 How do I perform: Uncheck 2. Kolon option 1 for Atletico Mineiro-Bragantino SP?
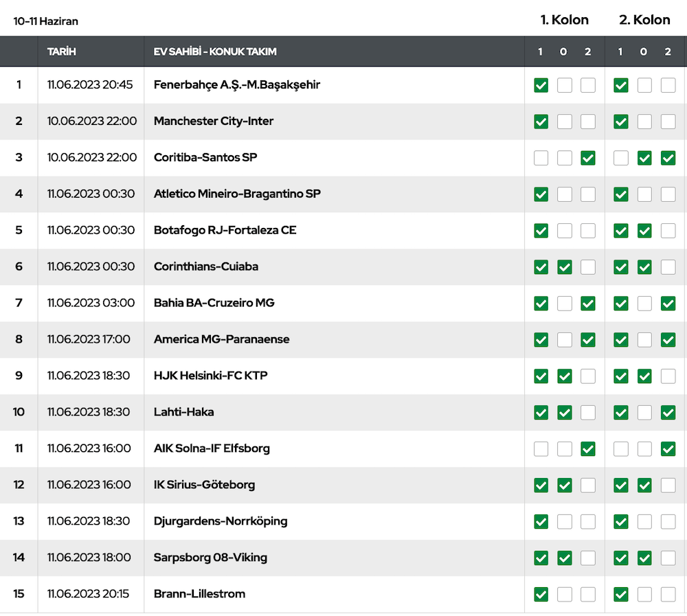click(x=621, y=194)
